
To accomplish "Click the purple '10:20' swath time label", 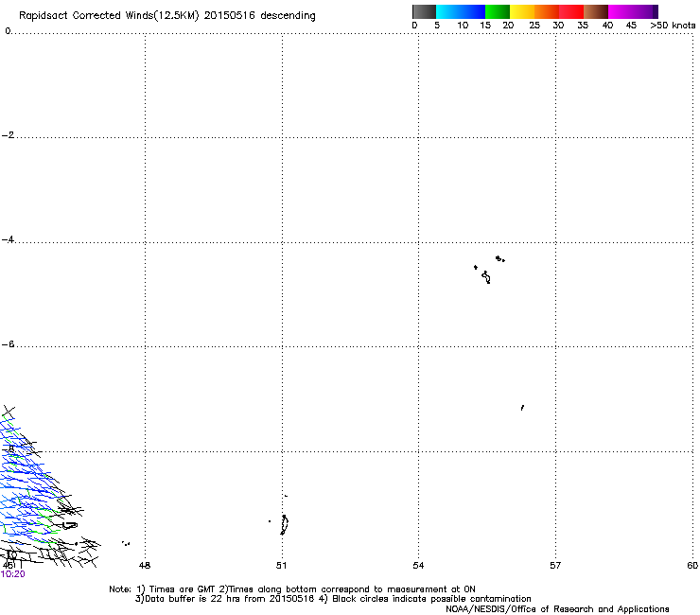I will 13,574.
